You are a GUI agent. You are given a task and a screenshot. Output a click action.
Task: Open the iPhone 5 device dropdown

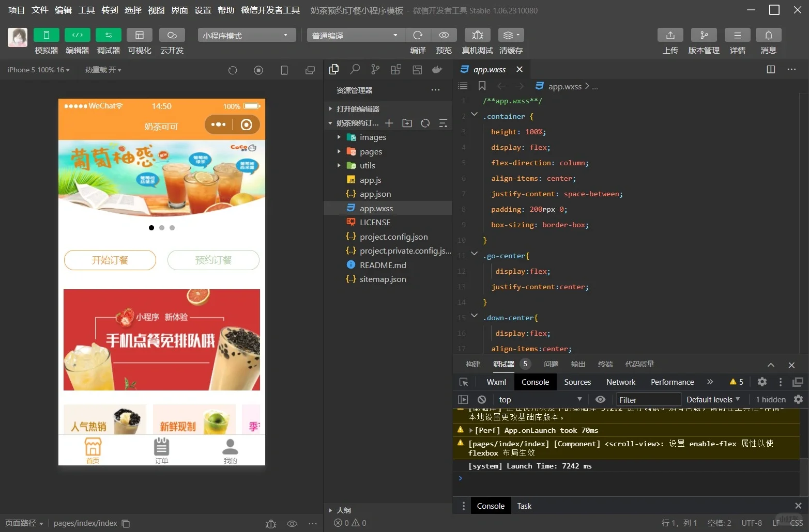click(38, 70)
